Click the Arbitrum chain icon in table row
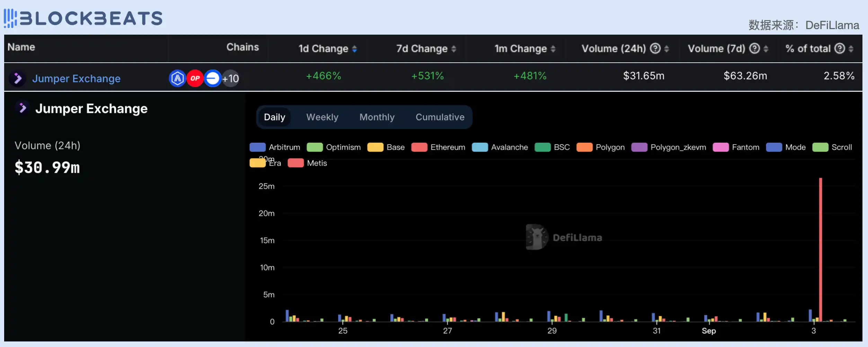Screen dimensions: 868x347 pyautogui.click(x=177, y=78)
